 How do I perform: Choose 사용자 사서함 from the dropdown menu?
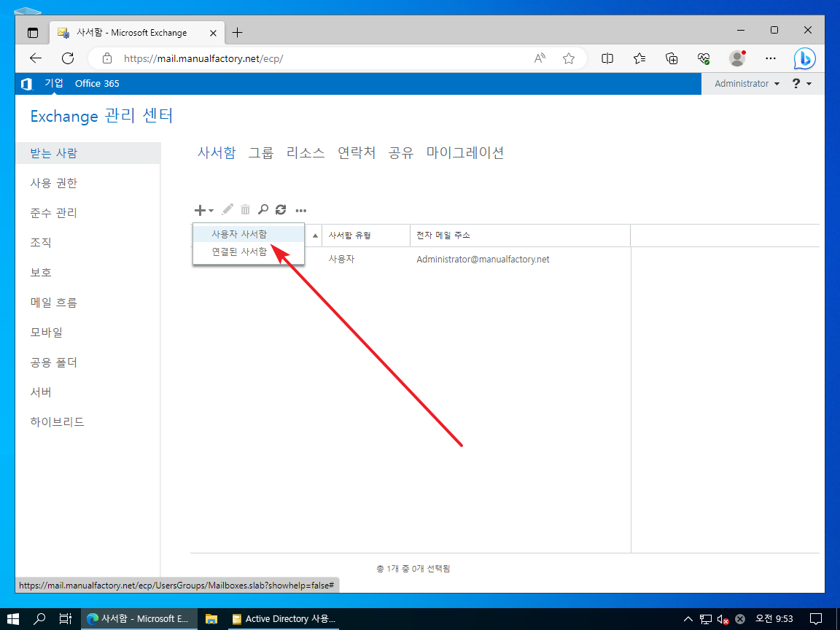[x=249, y=234]
